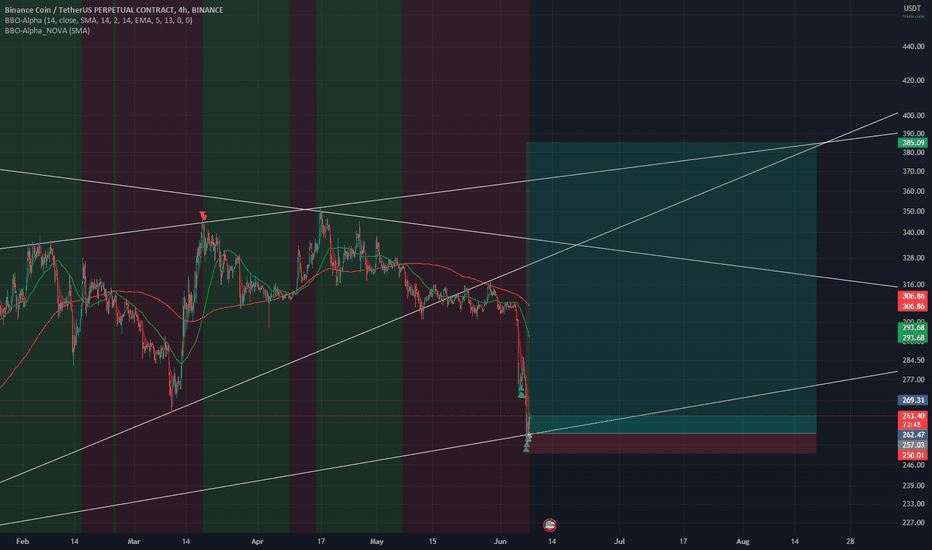The height and width of the screenshot is (550, 932).
Task: Click the 23:48 candle countdown label
Action: (912, 425)
